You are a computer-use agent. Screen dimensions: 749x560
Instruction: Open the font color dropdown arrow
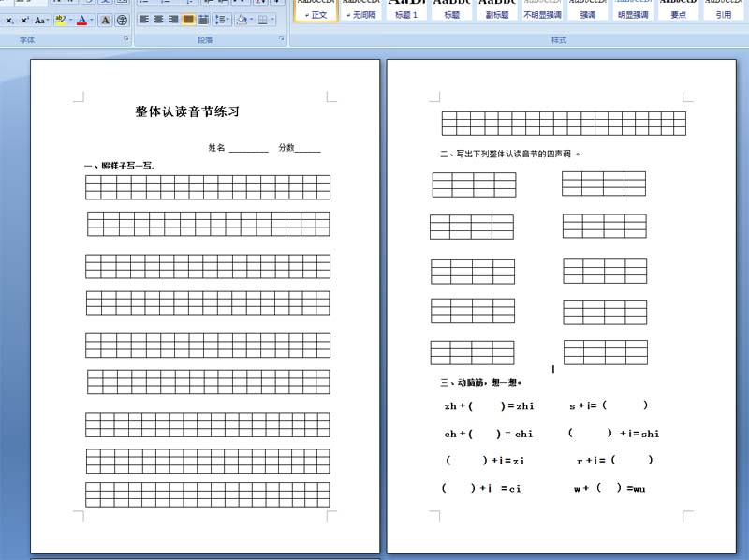[92, 20]
